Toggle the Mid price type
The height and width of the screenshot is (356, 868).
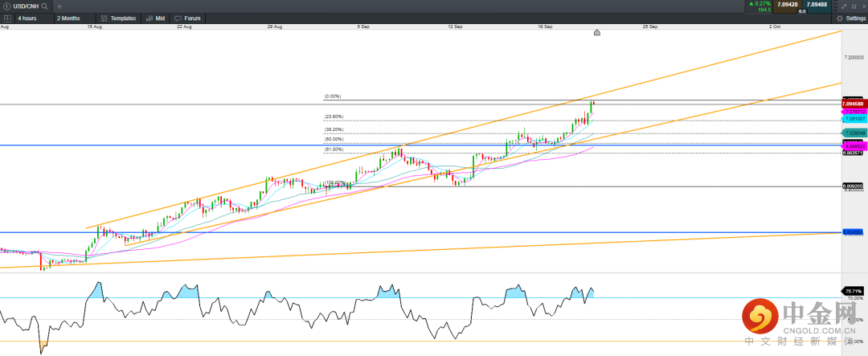pos(156,18)
